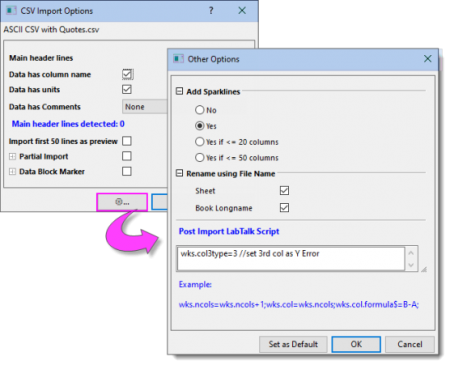Image resolution: width=450 pixels, height=365 pixels.
Task: Enable the Data Block Marker checkbox
Action: (127, 171)
